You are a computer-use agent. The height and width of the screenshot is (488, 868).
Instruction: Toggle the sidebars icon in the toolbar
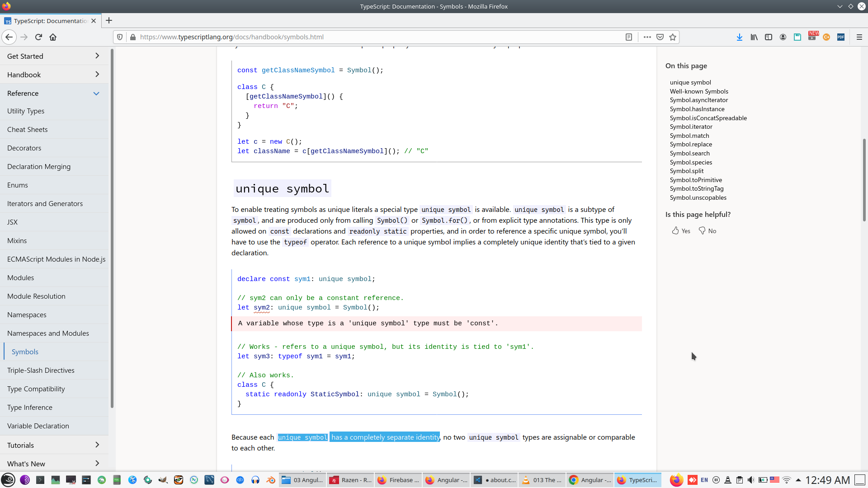tap(769, 37)
